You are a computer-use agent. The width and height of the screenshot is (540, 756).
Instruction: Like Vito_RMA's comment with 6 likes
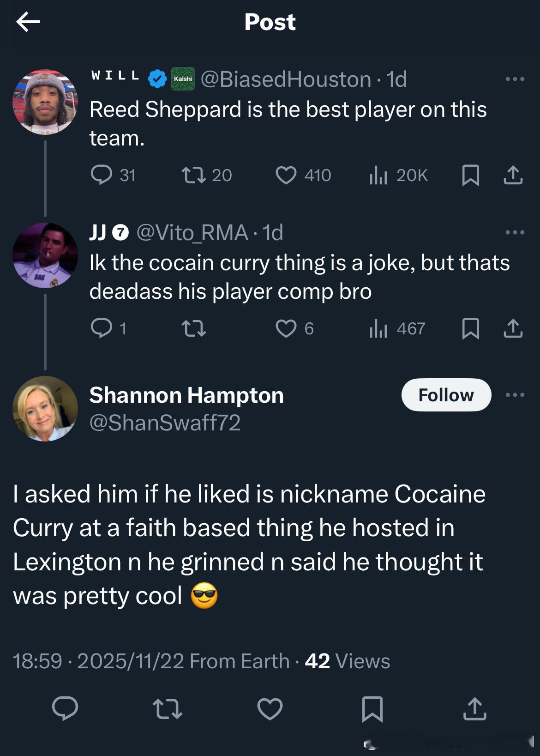pos(286,328)
